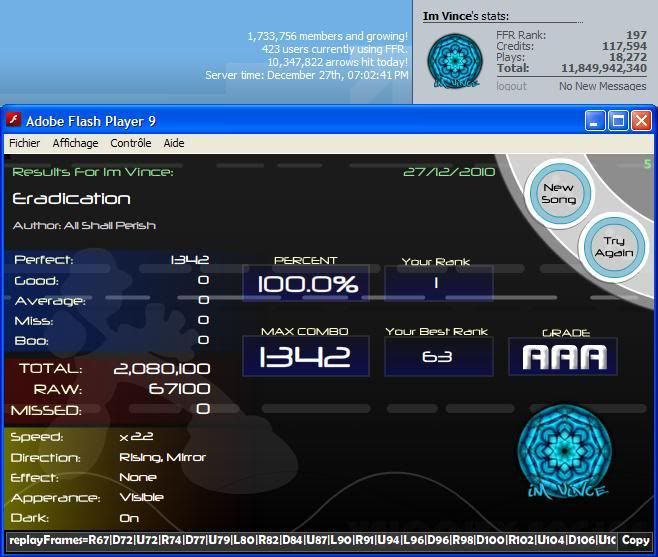Click the Your Best Rank value box

(x=438, y=356)
